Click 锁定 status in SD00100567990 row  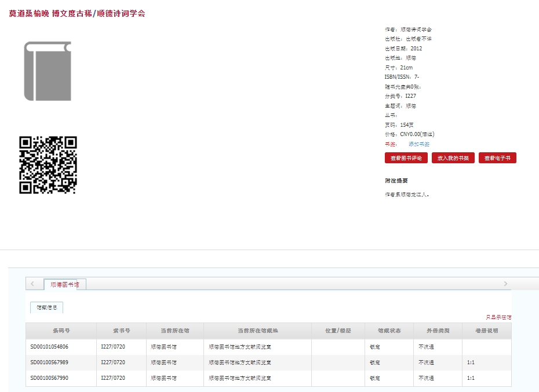(374, 378)
